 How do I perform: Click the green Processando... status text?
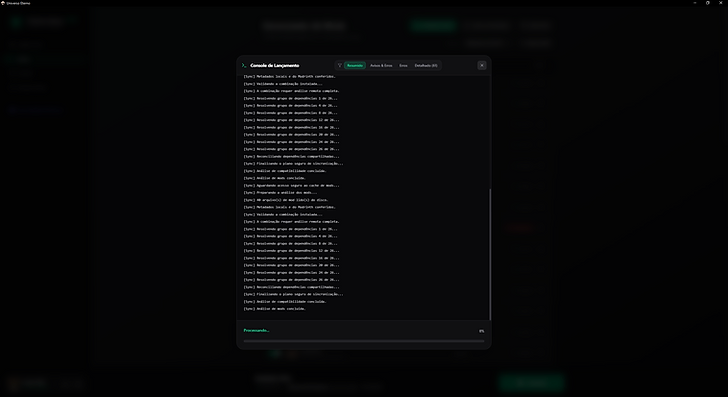click(x=256, y=331)
